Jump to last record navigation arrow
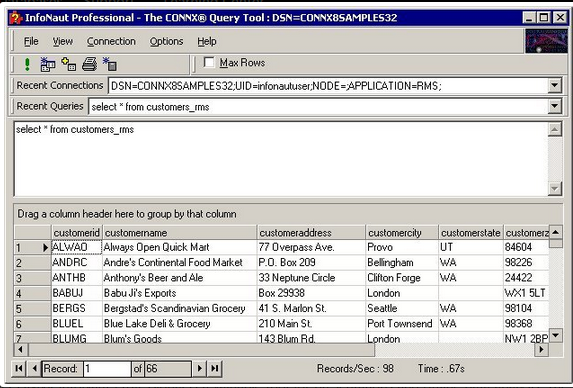Image resolution: width=573 pixels, height=388 pixels. (x=215, y=368)
